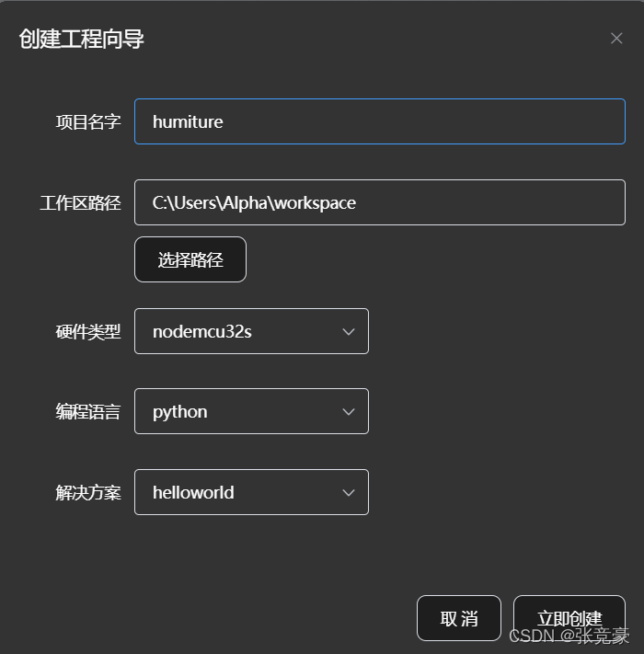
Task: Expand the chevron arrow beside python
Action: pos(349,412)
